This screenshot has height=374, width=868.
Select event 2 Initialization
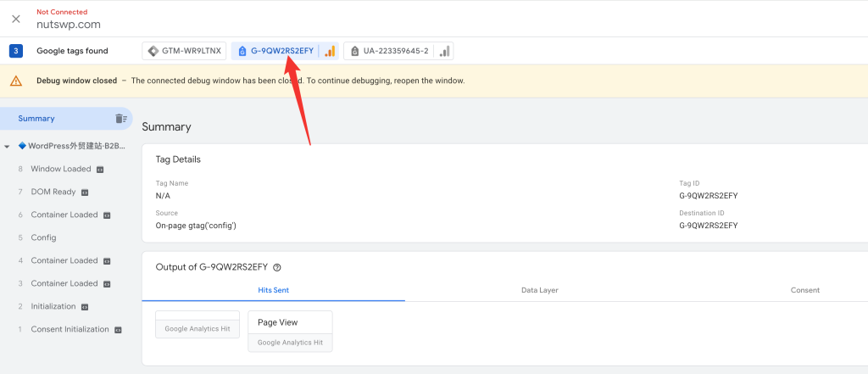point(53,306)
